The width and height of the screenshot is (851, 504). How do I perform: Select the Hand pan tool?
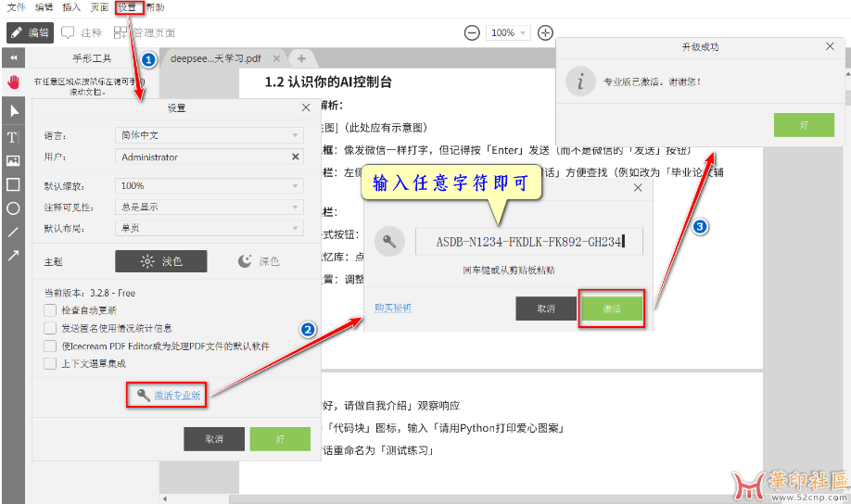coord(13,82)
